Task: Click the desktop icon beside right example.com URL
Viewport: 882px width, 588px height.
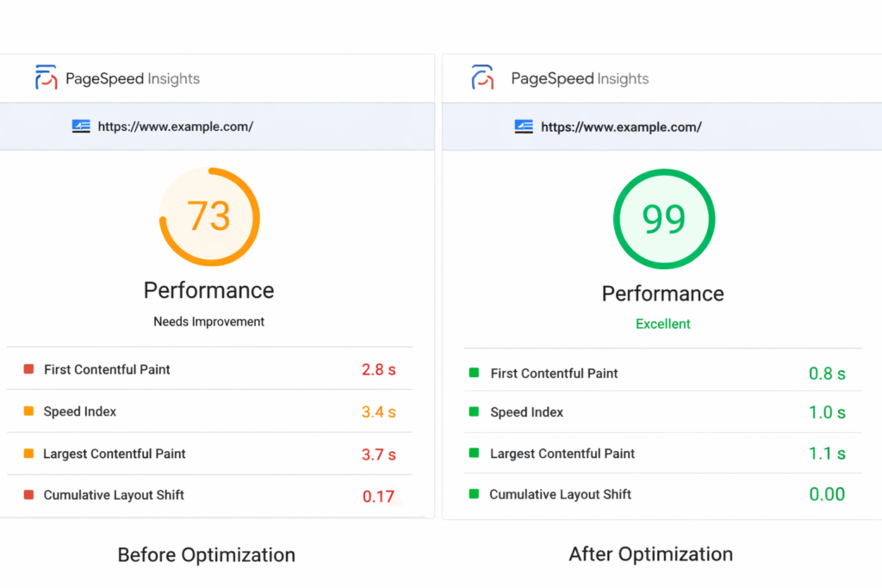Action: pyautogui.click(x=524, y=127)
